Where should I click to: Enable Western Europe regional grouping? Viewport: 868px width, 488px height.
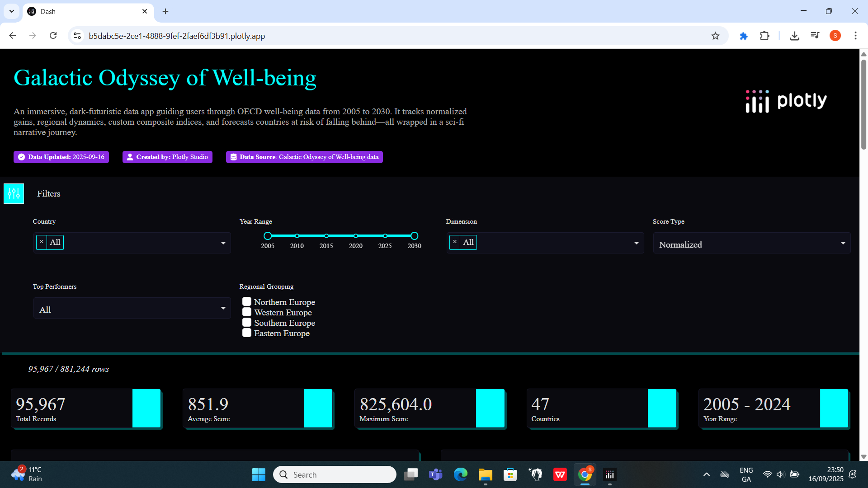247,312
